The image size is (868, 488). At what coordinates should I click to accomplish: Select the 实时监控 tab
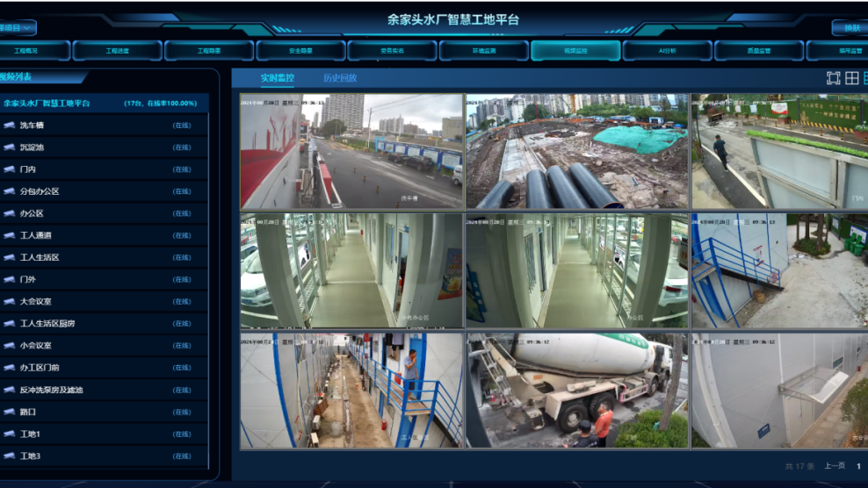click(278, 78)
